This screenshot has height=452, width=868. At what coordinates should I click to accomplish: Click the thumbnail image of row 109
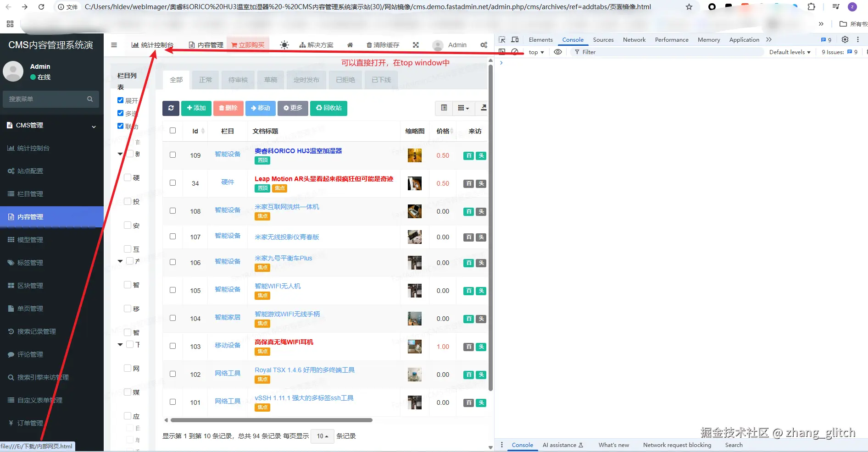pyautogui.click(x=414, y=155)
